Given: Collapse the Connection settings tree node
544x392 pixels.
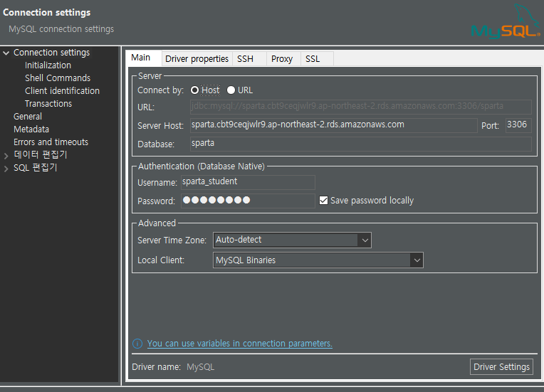Looking at the screenshot, I should click(x=6, y=53).
